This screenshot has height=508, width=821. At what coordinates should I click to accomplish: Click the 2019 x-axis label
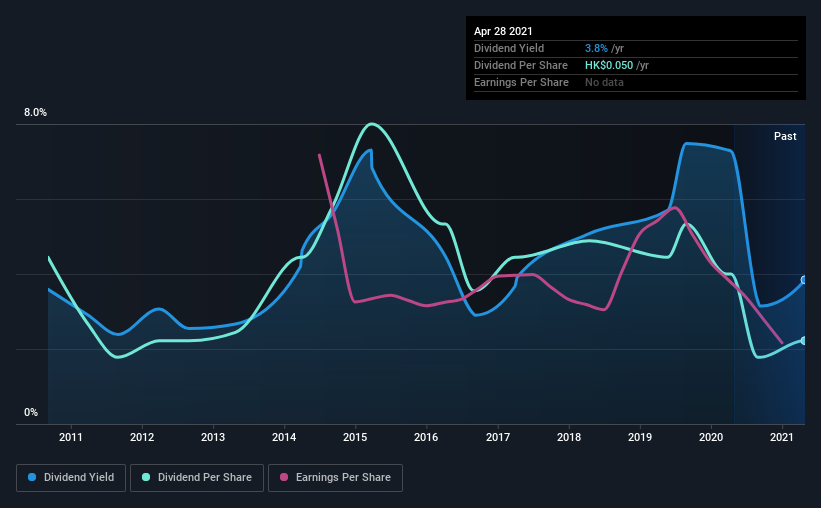click(640, 437)
